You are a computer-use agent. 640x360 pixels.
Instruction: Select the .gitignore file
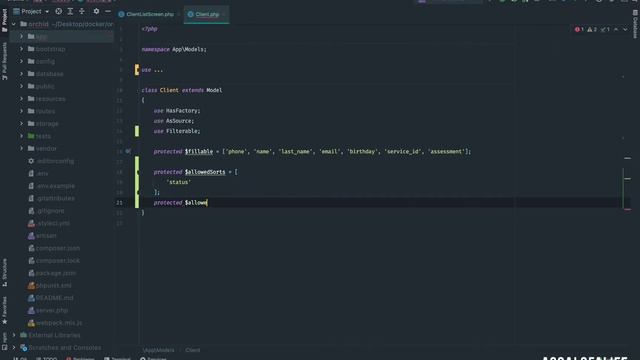click(46, 211)
